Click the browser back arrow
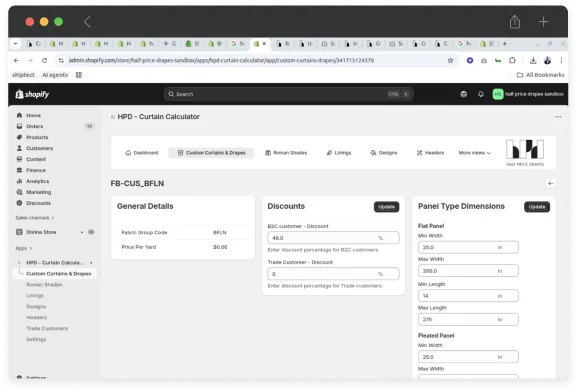Screen dimensions: 579x392 (x=16, y=60)
